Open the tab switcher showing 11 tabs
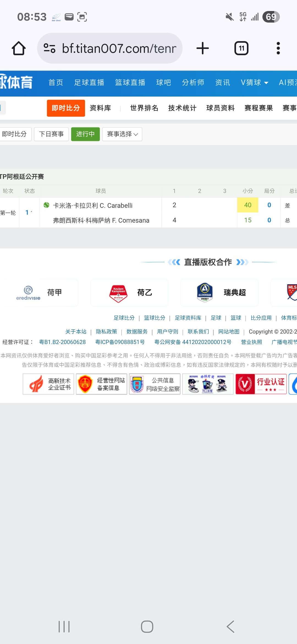 click(241, 48)
